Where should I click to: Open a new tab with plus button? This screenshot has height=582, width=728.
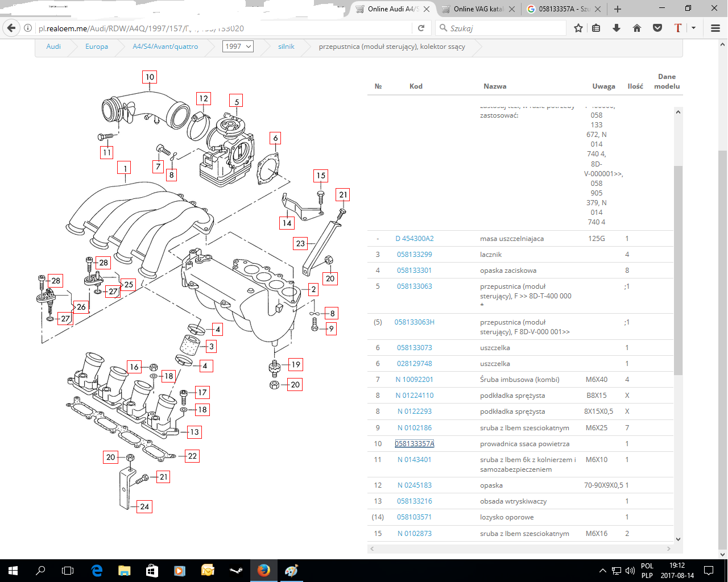[618, 9]
